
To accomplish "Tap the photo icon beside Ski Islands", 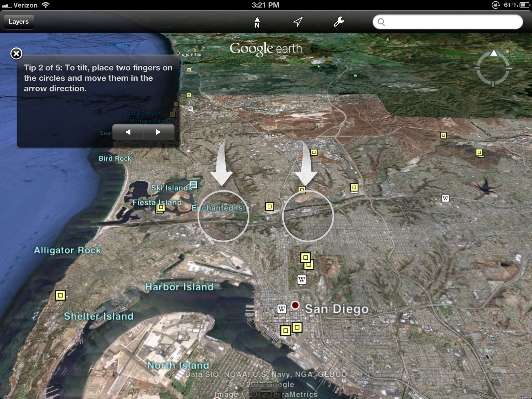I will 194,185.
